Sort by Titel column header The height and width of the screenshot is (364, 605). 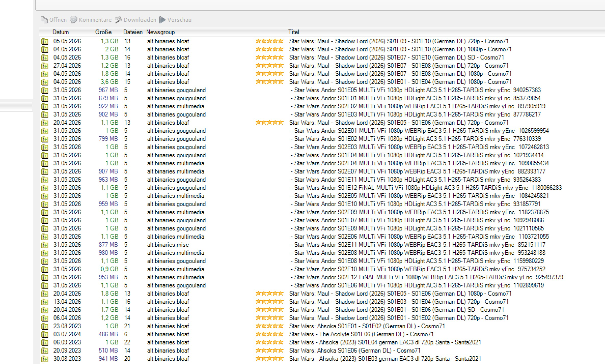point(294,32)
